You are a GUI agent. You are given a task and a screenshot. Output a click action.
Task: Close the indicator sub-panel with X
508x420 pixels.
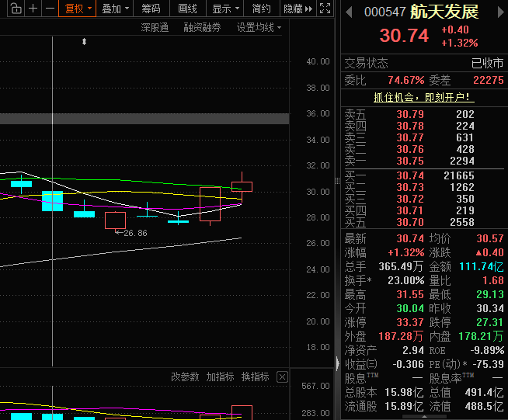pos(282,377)
